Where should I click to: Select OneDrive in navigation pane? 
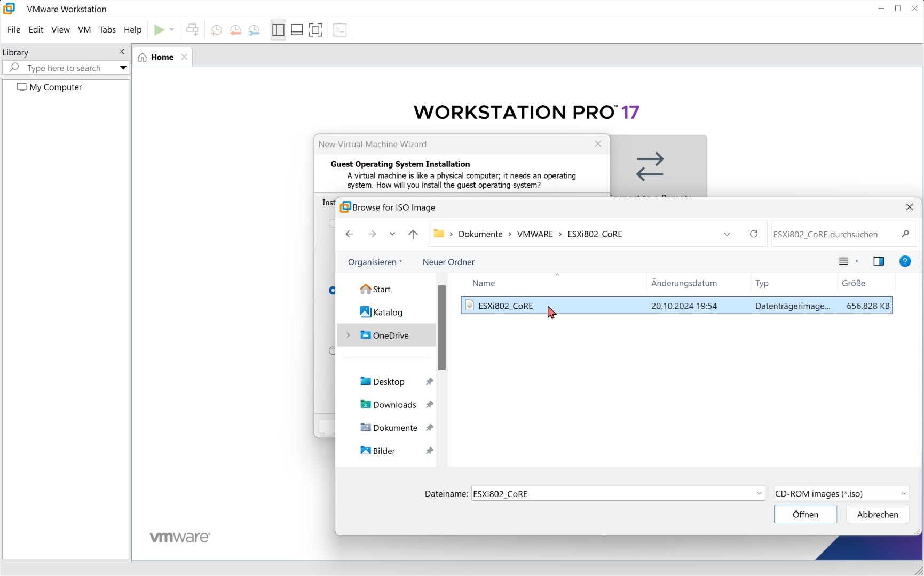(385, 335)
